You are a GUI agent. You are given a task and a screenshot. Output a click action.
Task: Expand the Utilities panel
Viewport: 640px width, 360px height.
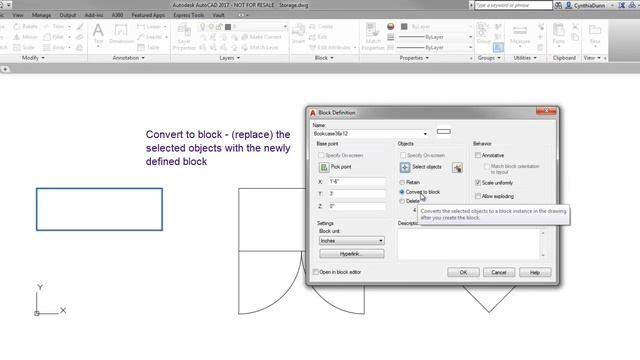(525, 58)
